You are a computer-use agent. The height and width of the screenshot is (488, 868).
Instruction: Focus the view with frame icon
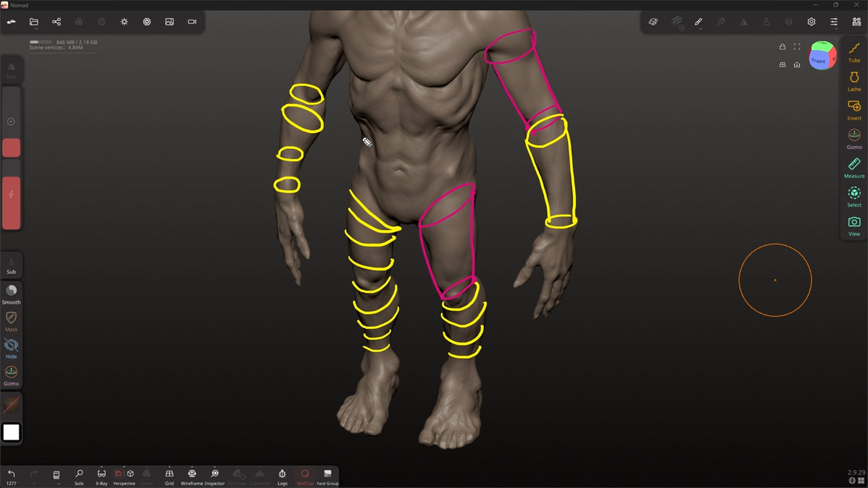pos(796,47)
